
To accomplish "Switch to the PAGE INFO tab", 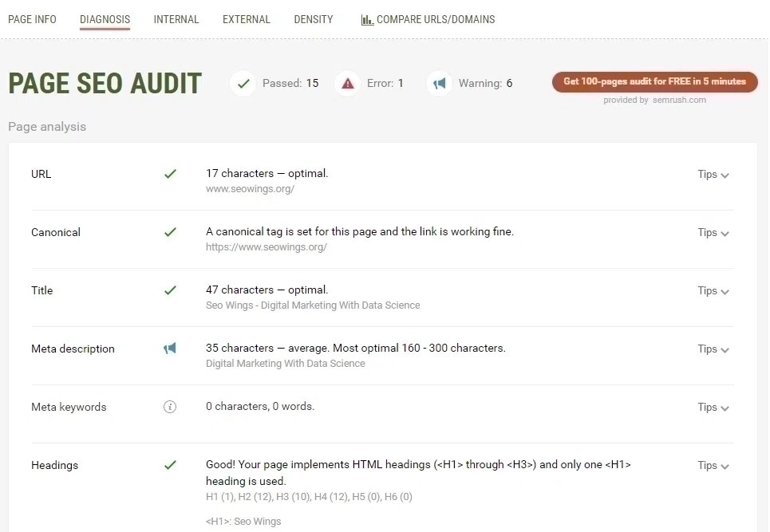I will tap(32, 19).
